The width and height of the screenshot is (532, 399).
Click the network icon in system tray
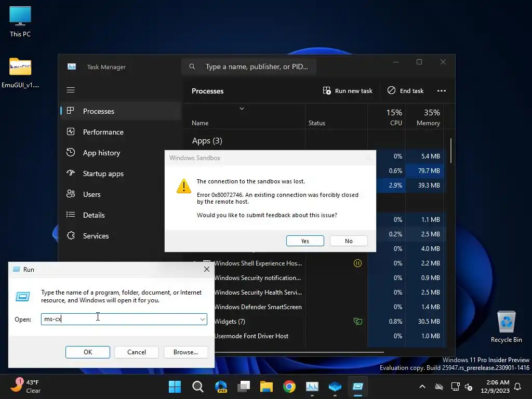coord(455,387)
